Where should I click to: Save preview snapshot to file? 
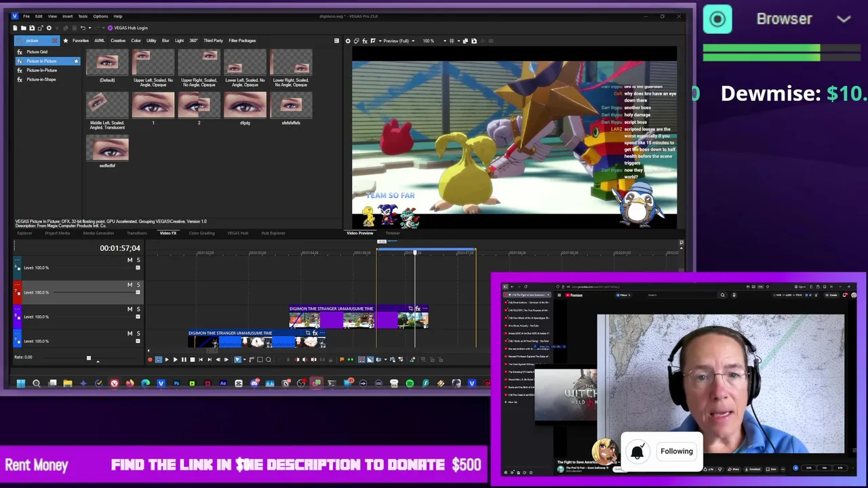pyautogui.click(x=473, y=41)
